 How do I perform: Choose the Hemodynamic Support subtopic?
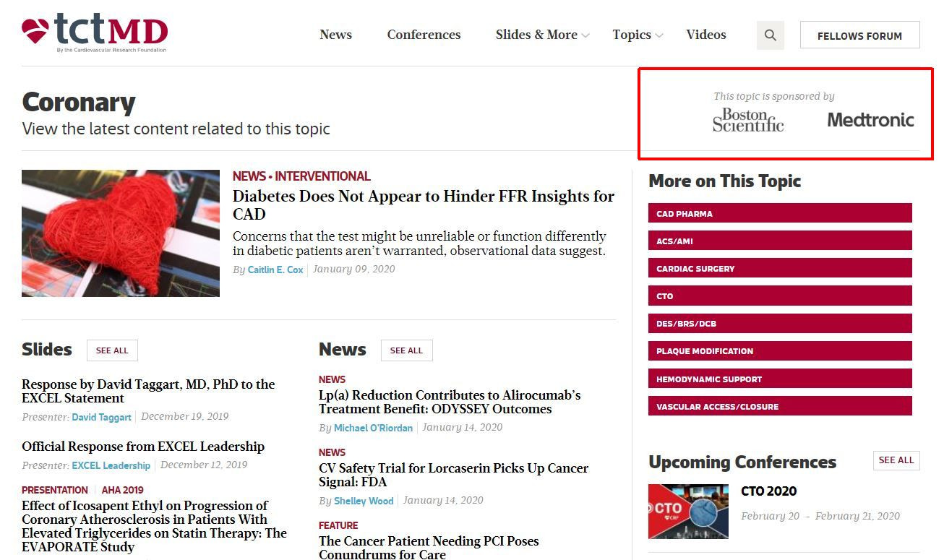tap(780, 379)
